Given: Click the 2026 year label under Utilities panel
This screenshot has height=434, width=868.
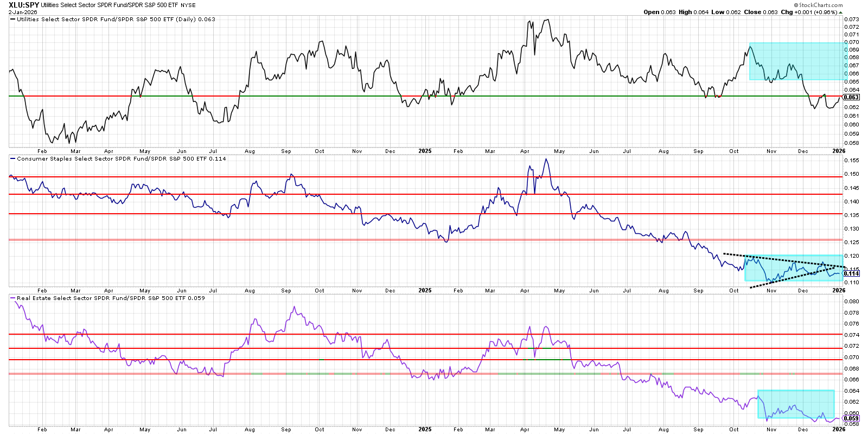Looking at the screenshot, I should (839, 151).
